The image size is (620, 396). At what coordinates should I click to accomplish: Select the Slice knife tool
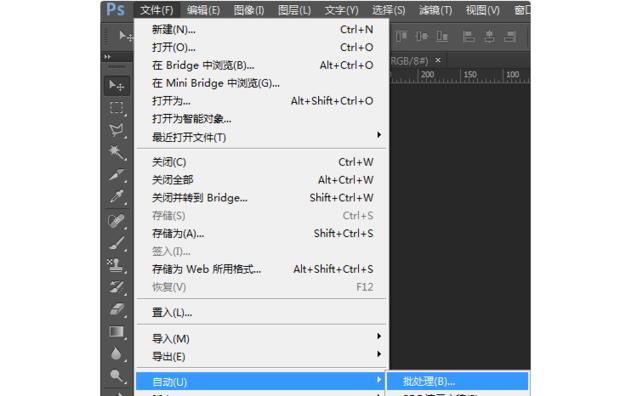117,174
